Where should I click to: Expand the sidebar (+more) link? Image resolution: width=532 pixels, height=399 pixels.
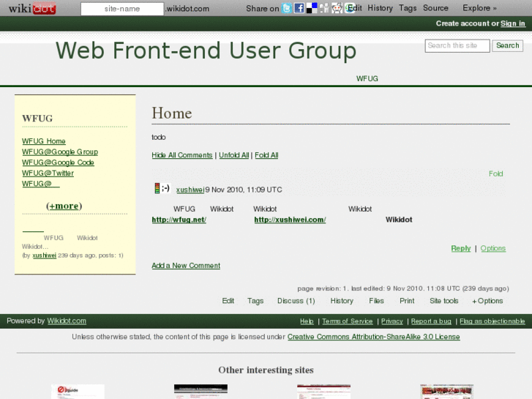(x=64, y=206)
